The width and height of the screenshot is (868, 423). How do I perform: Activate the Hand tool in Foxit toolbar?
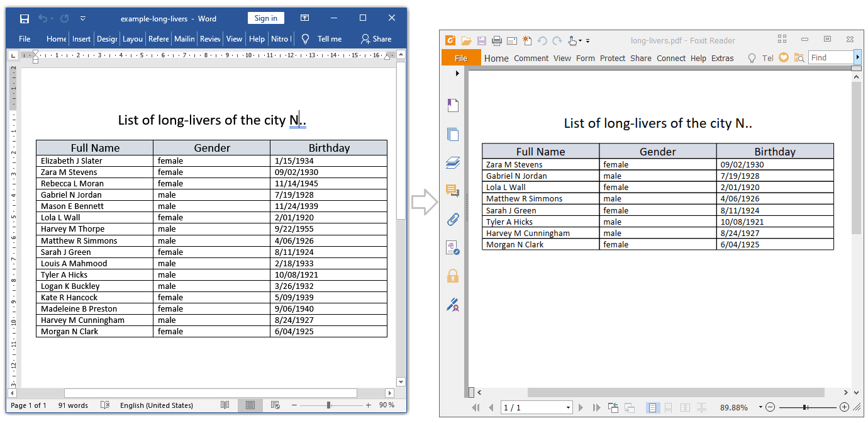(572, 41)
